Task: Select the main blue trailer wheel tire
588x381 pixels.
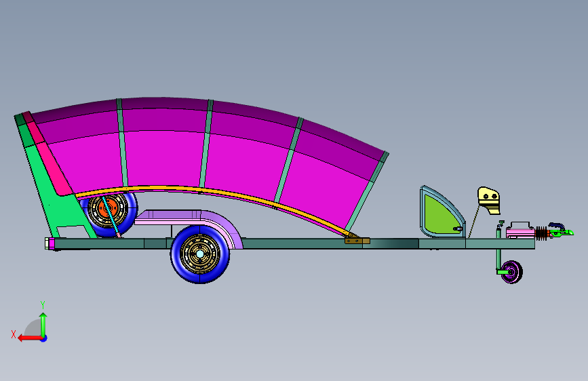Action: coord(200,254)
